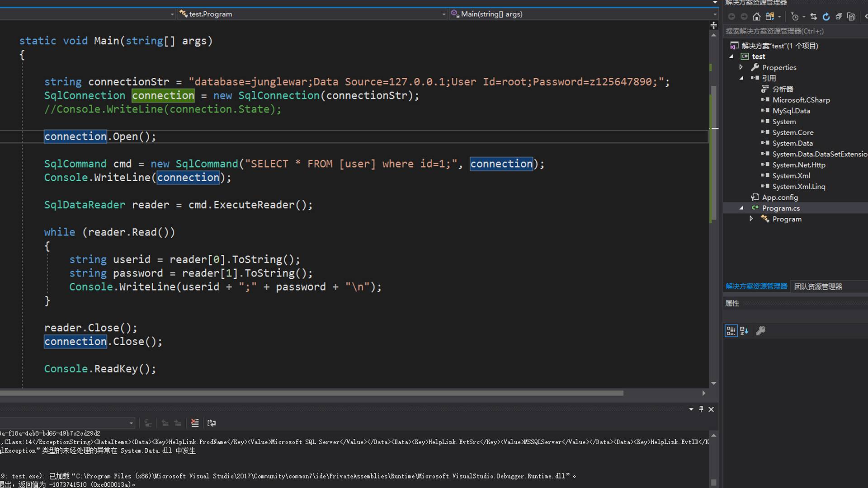Expand the Properties folder

click(741, 67)
